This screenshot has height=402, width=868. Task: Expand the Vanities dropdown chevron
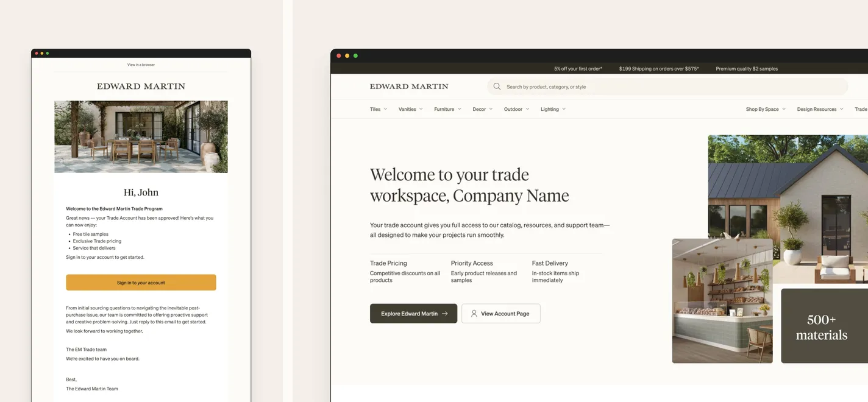[x=421, y=109]
